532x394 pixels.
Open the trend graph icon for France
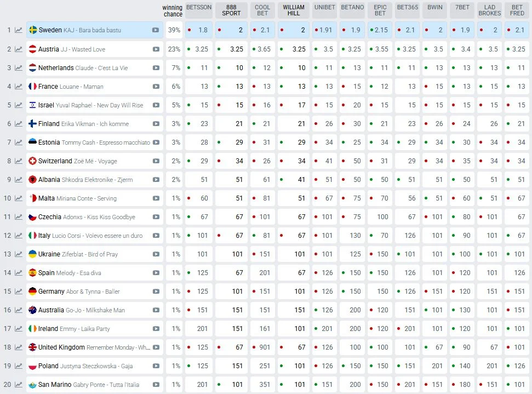[19, 87]
